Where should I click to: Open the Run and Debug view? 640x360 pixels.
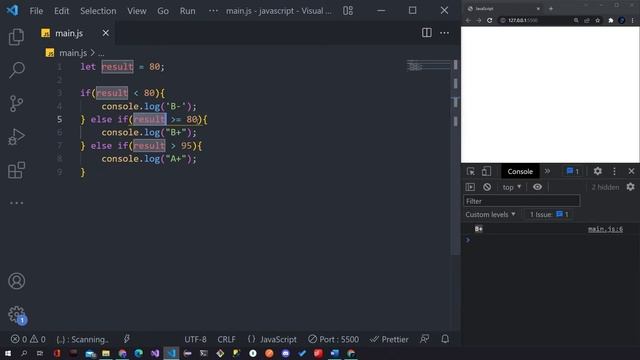16,137
